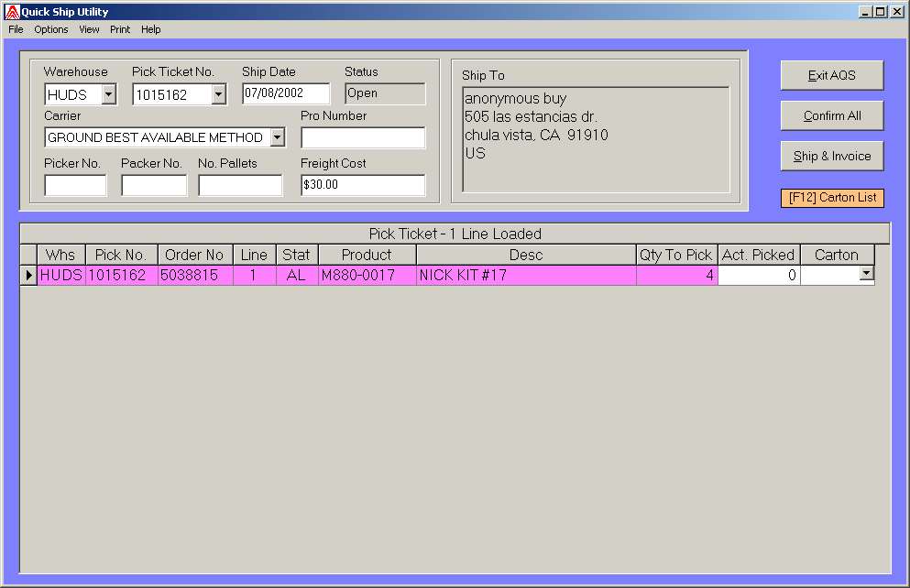Open the Help menu
910x588 pixels.
[x=151, y=29]
